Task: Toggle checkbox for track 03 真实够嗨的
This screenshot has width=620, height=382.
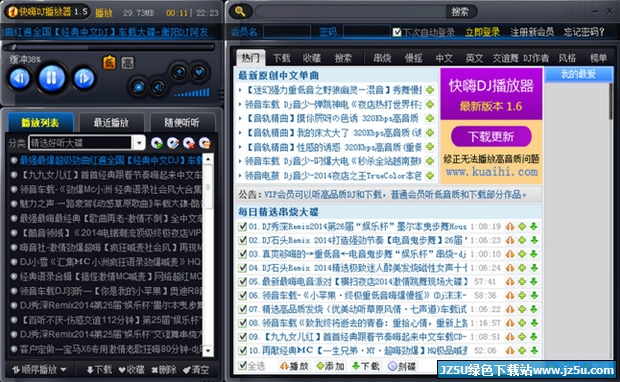Action: pyautogui.click(x=242, y=254)
